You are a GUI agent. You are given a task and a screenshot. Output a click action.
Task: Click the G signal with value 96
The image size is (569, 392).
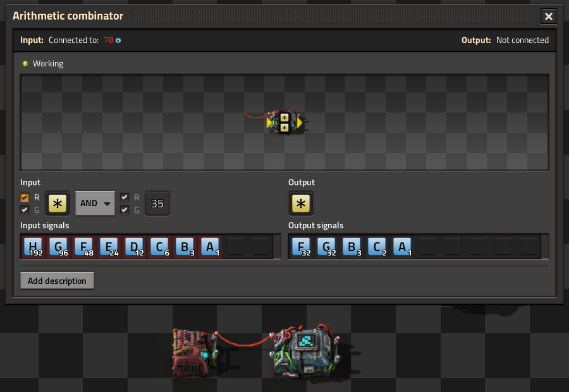click(59, 247)
